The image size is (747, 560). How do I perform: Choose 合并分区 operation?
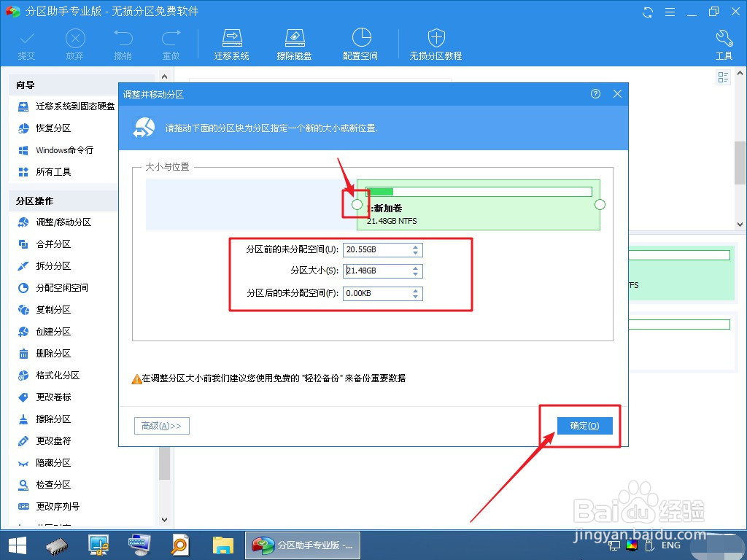[44, 244]
